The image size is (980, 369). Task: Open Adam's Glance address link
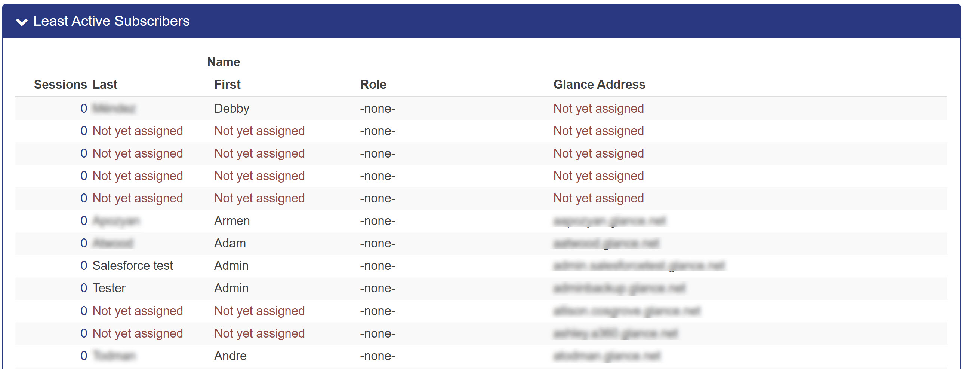(x=605, y=243)
